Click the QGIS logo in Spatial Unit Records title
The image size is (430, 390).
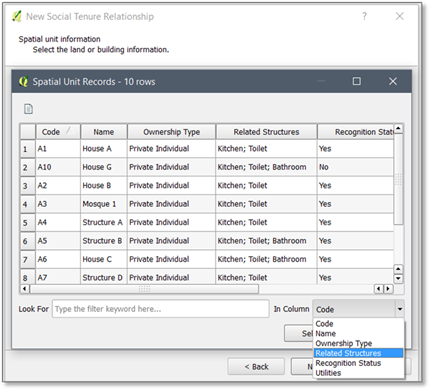(x=23, y=81)
